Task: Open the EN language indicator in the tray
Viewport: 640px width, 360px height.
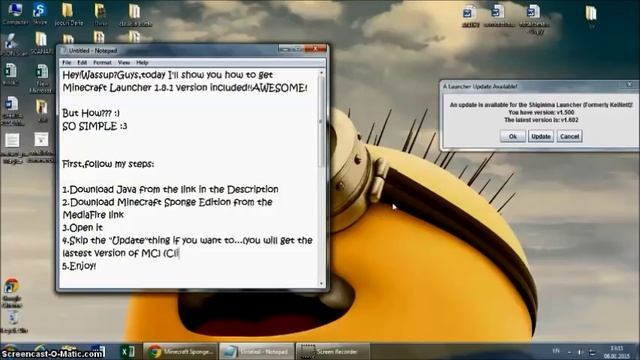Action: click(556, 351)
